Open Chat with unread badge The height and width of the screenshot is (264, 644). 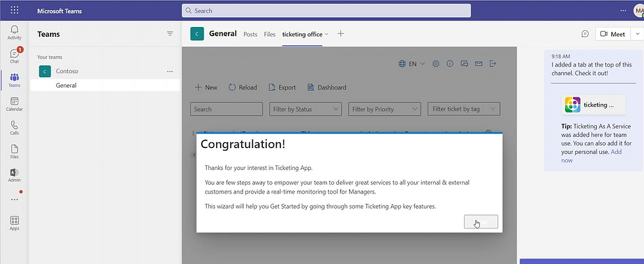pyautogui.click(x=14, y=56)
